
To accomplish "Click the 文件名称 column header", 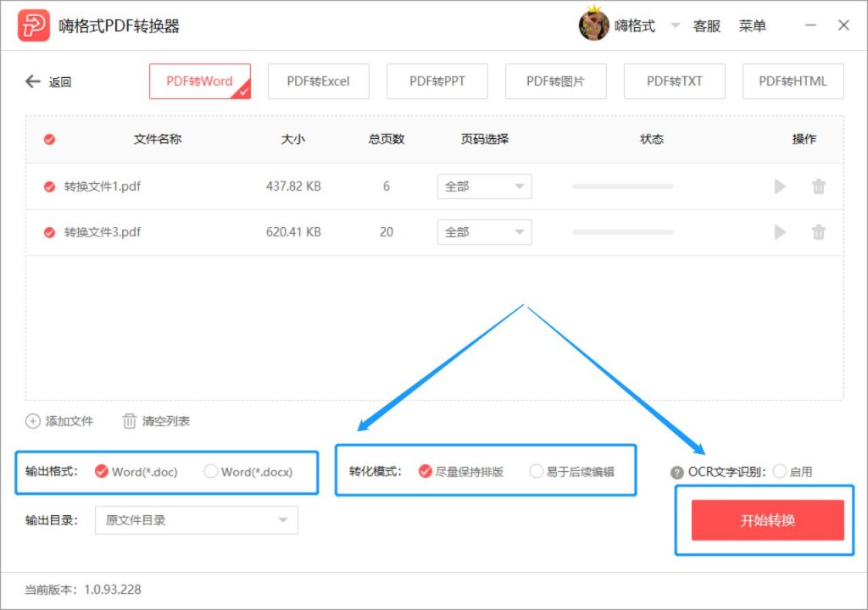I will click(x=158, y=139).
